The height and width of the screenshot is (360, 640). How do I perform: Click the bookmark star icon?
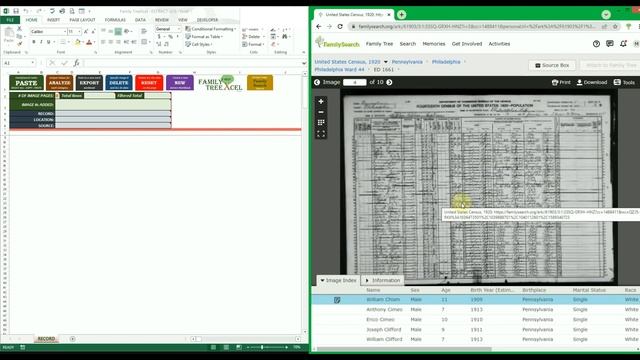click(615, 27)
